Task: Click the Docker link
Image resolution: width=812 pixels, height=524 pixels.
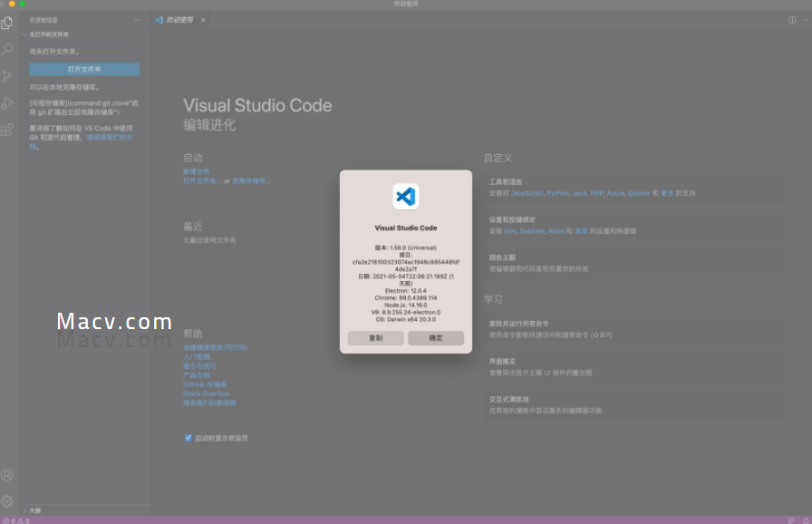Action: pos(639,193)
